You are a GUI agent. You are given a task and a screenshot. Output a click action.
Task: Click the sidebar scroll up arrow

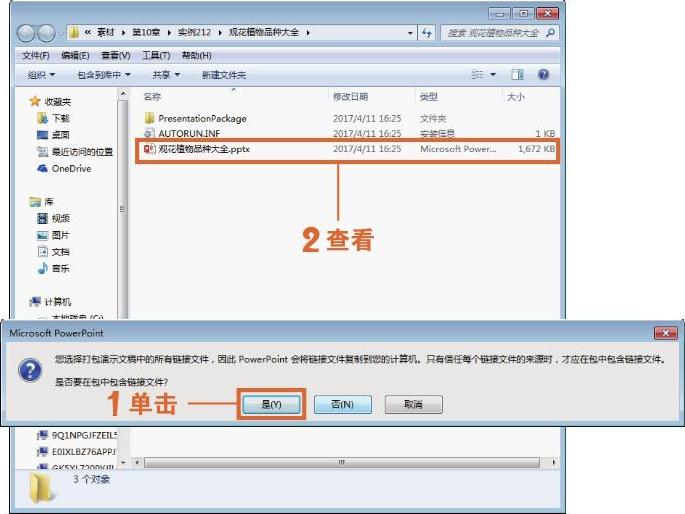[x=123, y=94]
